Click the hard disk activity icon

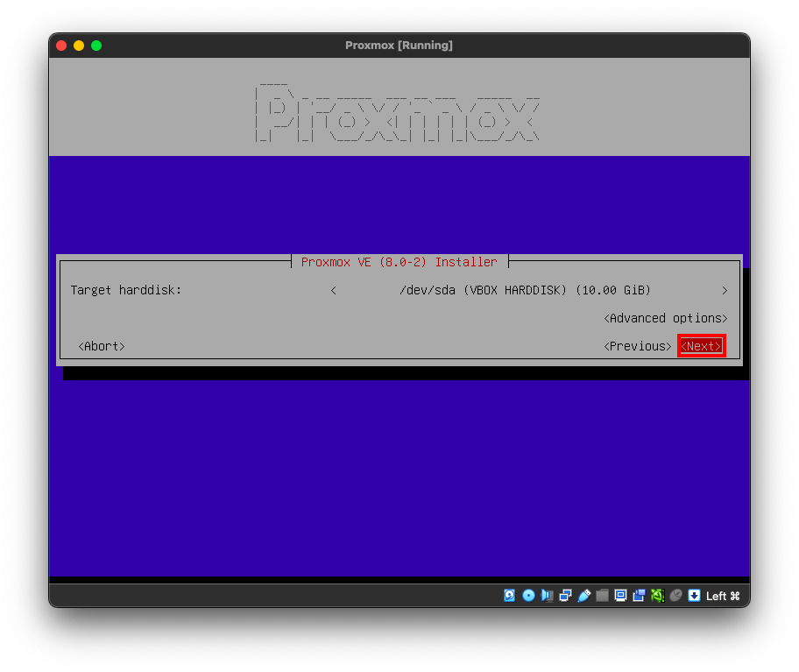[509, 596]
